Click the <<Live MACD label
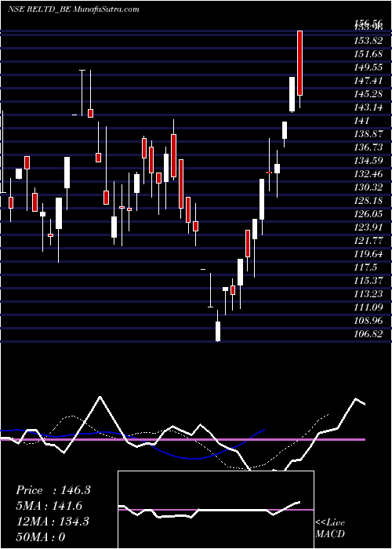Screen dimensions: 392x549 click(330, 529)
